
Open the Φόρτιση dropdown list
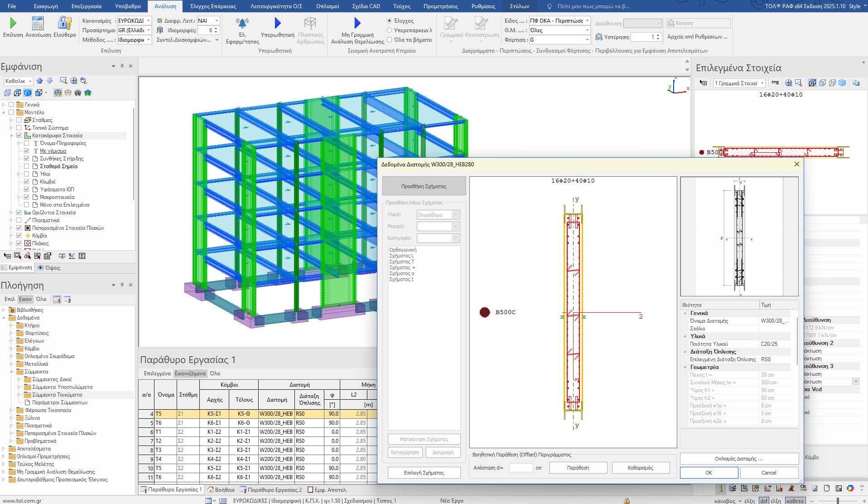(x=587, y=40)
